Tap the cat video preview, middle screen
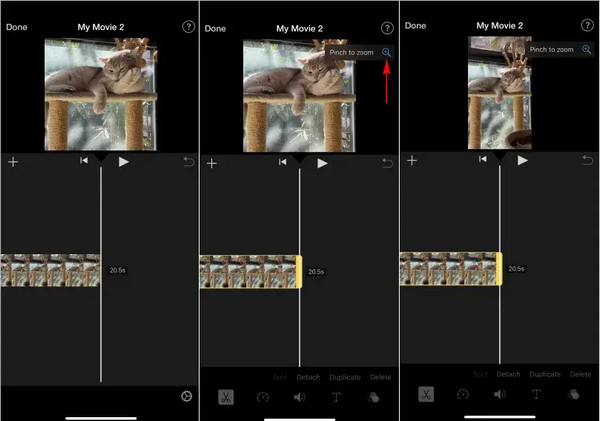This screenshot has width=600, height=421. 299,96
